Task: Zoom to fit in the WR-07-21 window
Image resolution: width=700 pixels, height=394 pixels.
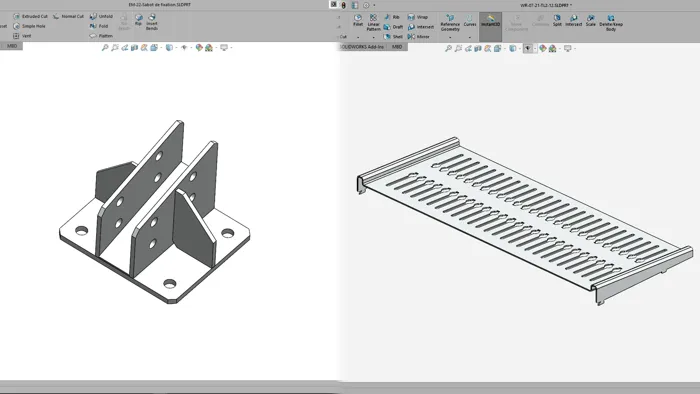Action: pos(448,48)
